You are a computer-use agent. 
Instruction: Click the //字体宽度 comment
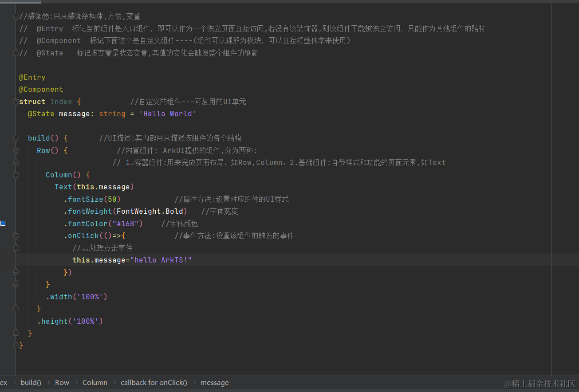[x=220, y=211]
